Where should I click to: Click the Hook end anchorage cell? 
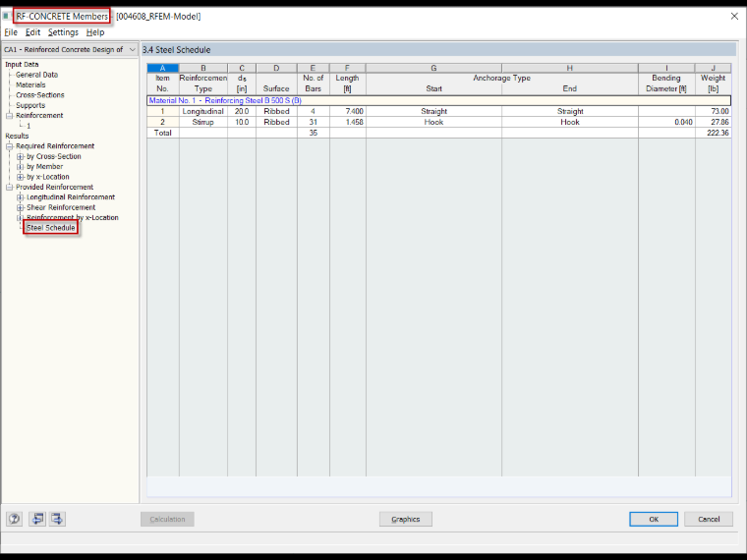[x=570, y=123]
